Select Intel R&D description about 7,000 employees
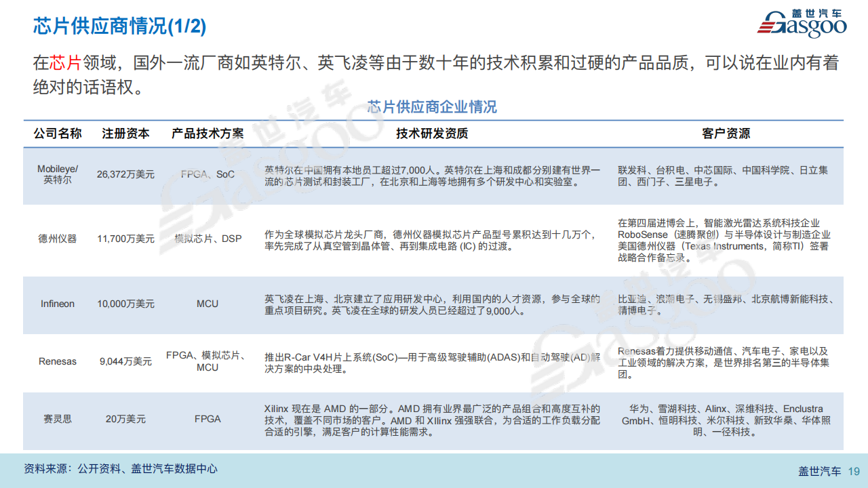868x488 pixels. (432, 176)
